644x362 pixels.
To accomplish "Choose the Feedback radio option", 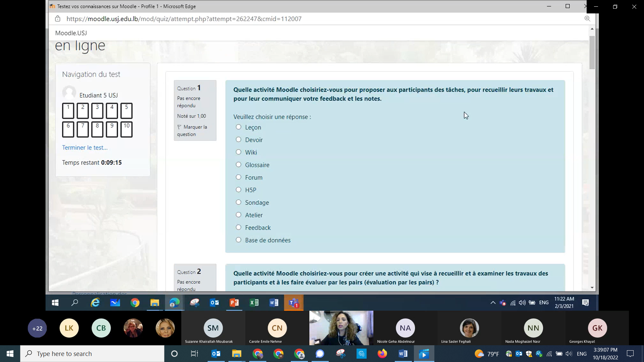I will pos(238,227).
